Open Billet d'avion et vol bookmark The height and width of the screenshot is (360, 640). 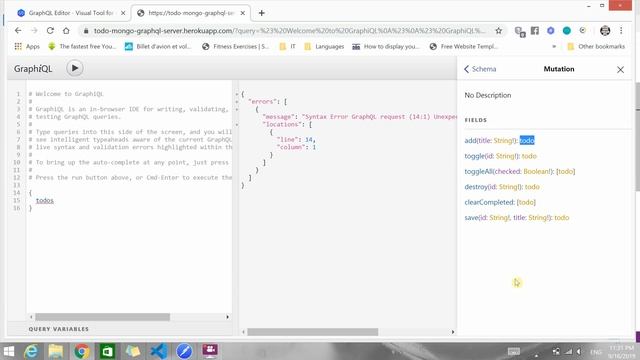pos(158,47)
